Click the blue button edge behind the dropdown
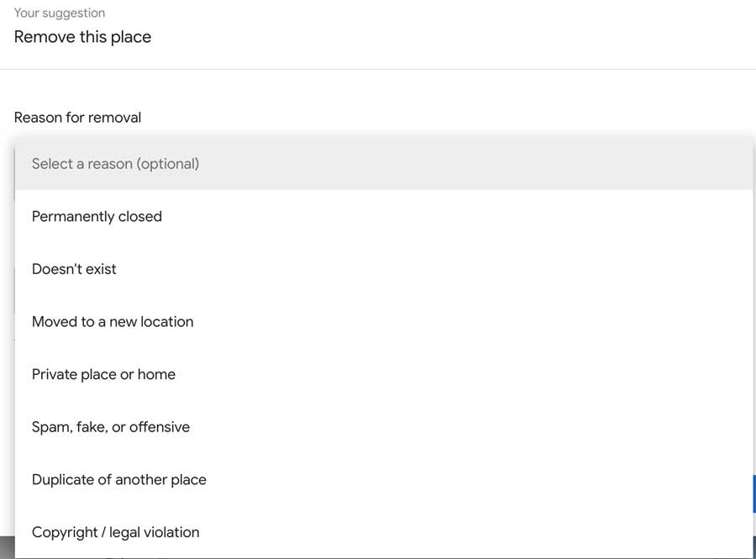The height and width of the screenshot is (559, 756). (753, 493)
